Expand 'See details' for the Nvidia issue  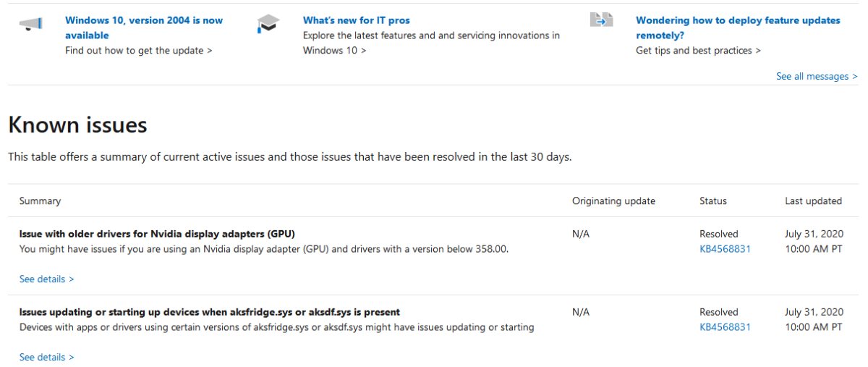pyautogui.click(x=47, y=279)
